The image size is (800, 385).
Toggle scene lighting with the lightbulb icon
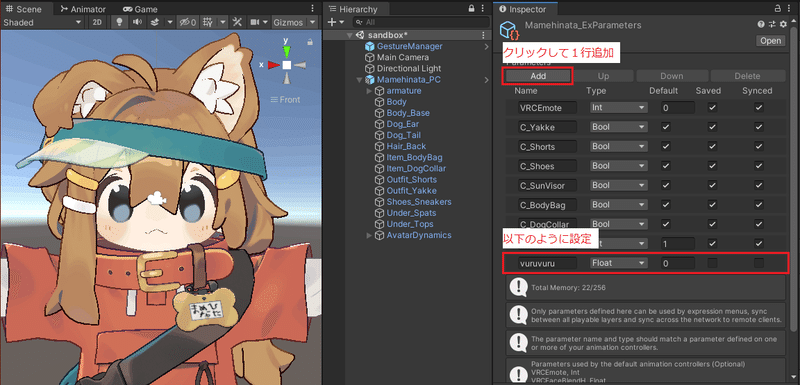pyautogui.click(x=119, y=22)
